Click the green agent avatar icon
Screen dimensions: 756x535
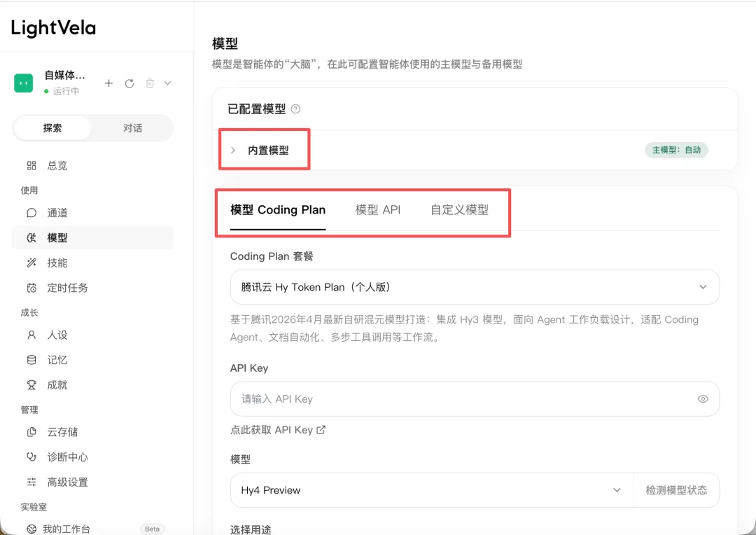pos(23,83)
